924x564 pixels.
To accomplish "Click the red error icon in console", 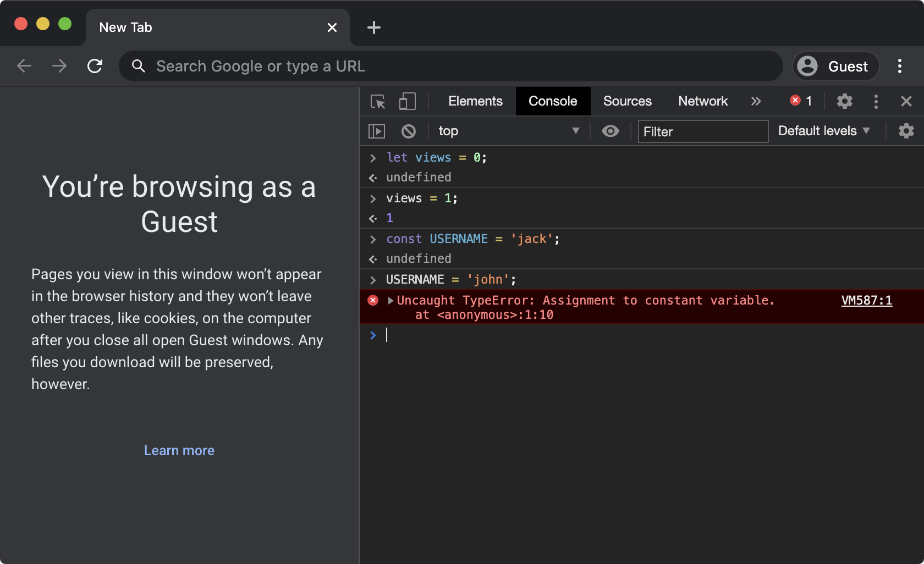I will (373, 300).
